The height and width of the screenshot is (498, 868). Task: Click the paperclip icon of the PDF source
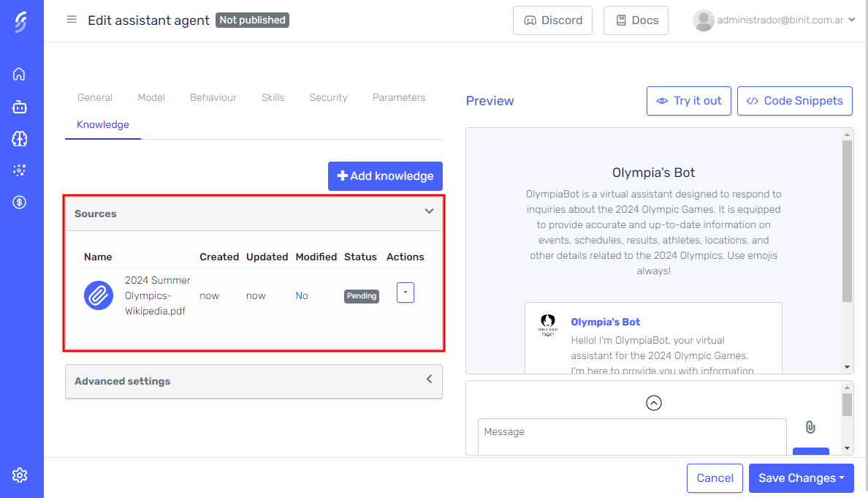pyautogui.click(x=99, y=296)
